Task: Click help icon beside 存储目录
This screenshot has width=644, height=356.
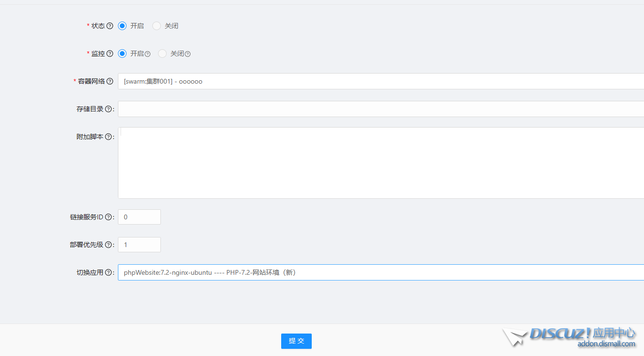Action: pos(108,109)
